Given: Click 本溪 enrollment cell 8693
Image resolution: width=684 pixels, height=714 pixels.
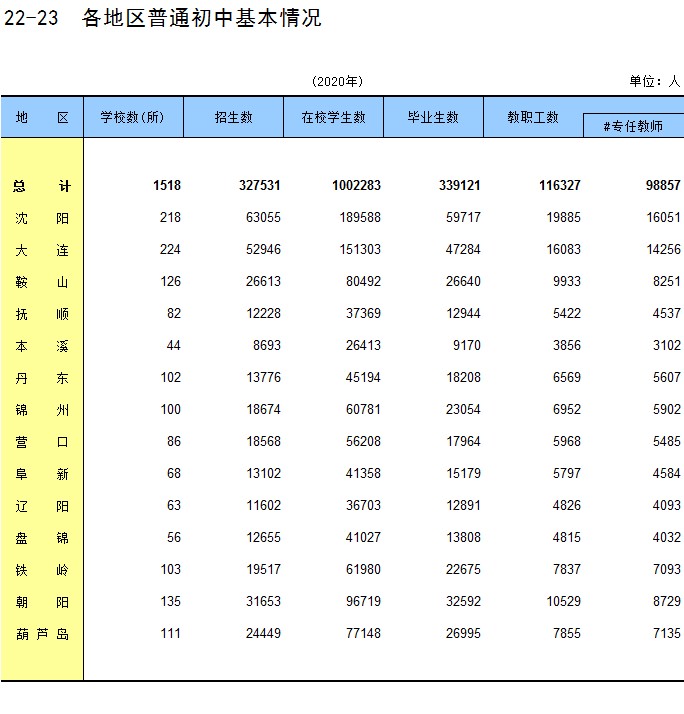Looking at the screenshot, I should (x=267, y=345).
